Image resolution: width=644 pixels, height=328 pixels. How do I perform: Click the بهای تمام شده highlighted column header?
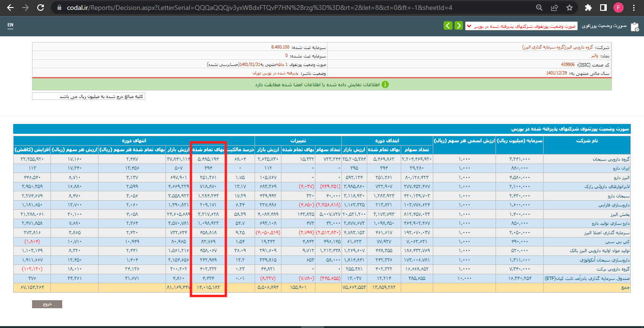coord(208,149)
